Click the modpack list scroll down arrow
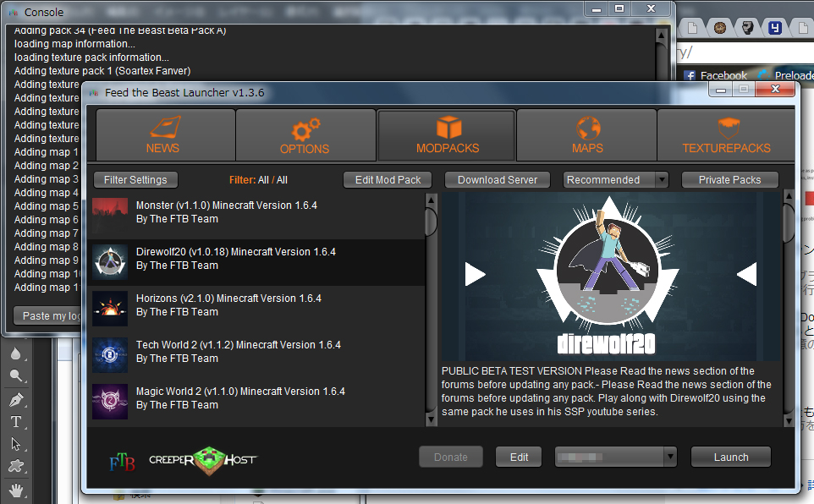 click(x=431, y=419)
